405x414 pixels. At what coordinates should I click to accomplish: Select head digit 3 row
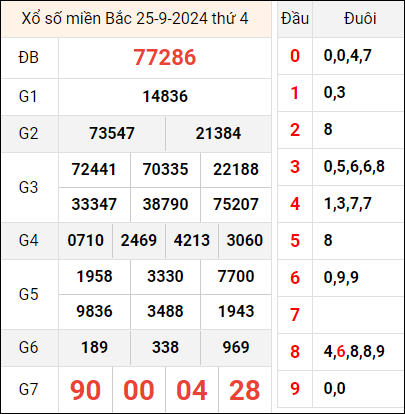pyautogui.click(x=340, y=167)
